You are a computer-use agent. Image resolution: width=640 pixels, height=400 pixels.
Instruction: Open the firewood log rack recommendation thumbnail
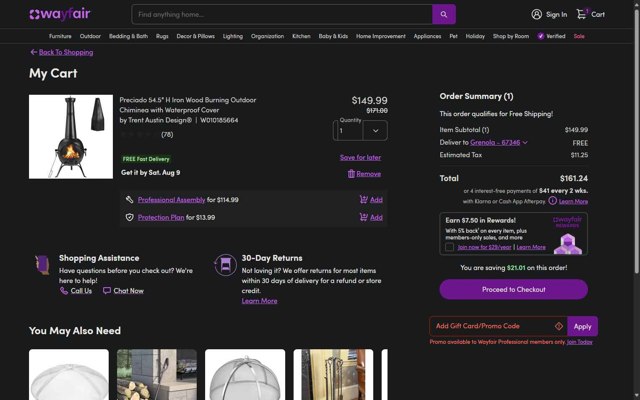(x=157, y=374)
